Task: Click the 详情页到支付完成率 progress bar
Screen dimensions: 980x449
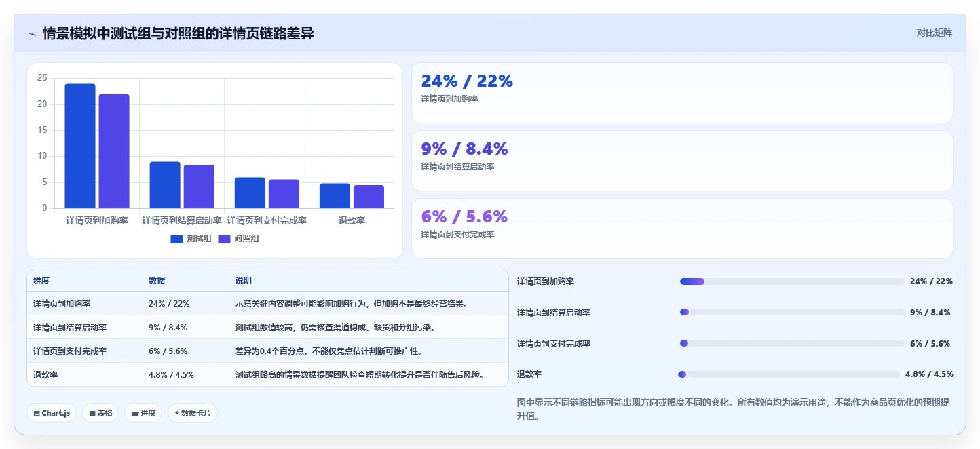Action: [x=792, y=344]
